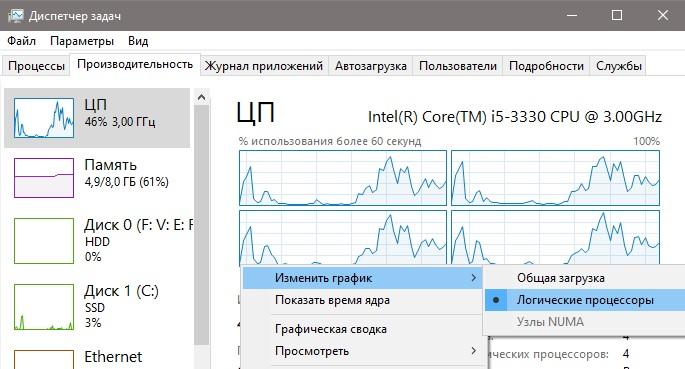This screenshot has width=685, height=369.
Task: Choose Изменить график in the context menu
Action: click(362, 278)
